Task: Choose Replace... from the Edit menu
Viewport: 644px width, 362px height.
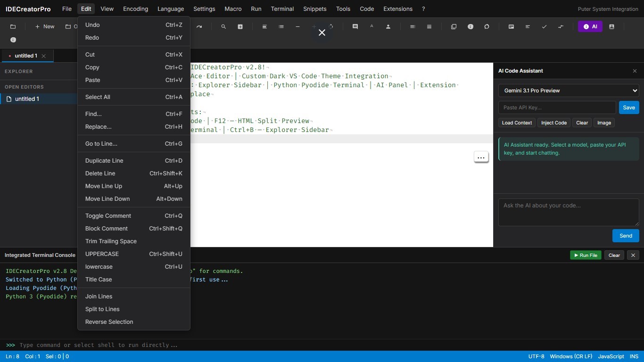Action: pos(134,127)
